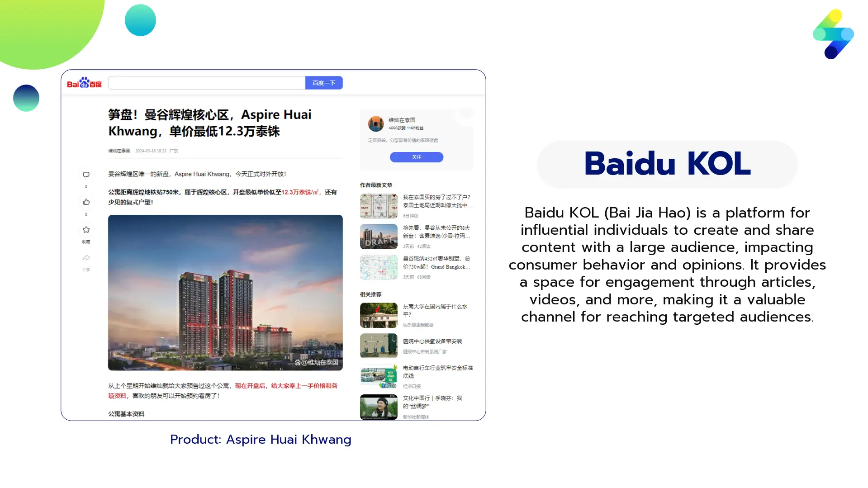Click the red price text 12.3万泰铢/㎡
Viewport: 868px width, 488px height.
tap(300, 192)
